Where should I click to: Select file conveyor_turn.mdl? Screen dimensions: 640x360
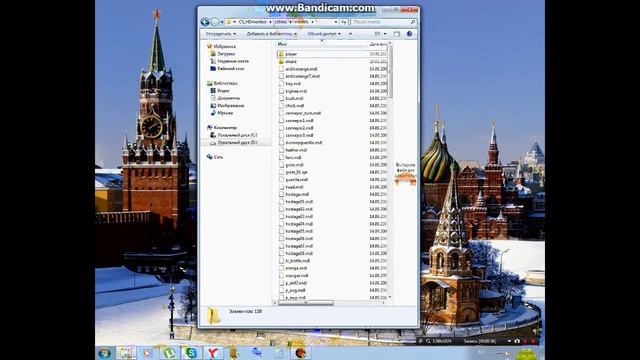(303, 113)
